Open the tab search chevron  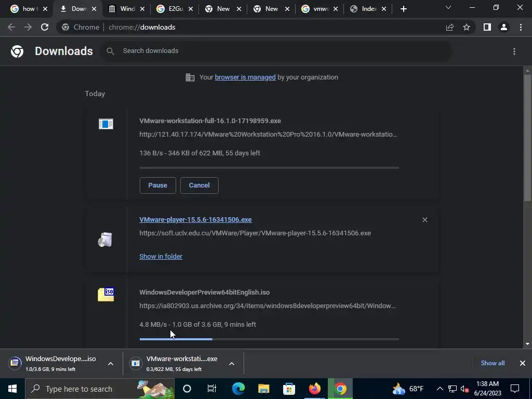(448, 7)
